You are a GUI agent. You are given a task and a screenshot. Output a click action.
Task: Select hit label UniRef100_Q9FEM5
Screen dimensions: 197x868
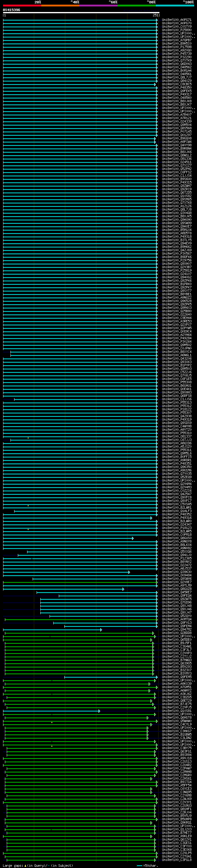click(x=176, y=677)
